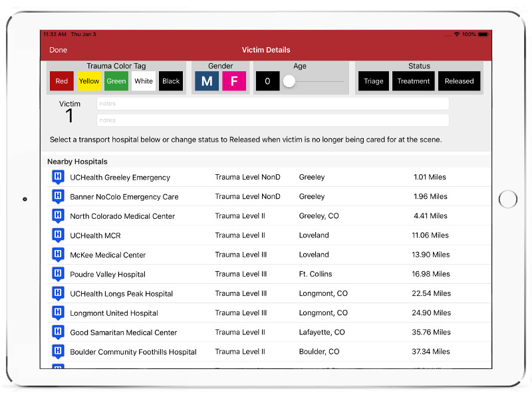The width and height of the screenshot is (532, 399).
Task: Tap the hospital icon for McKee Medical Center
Action: click(x=58, y=254)
